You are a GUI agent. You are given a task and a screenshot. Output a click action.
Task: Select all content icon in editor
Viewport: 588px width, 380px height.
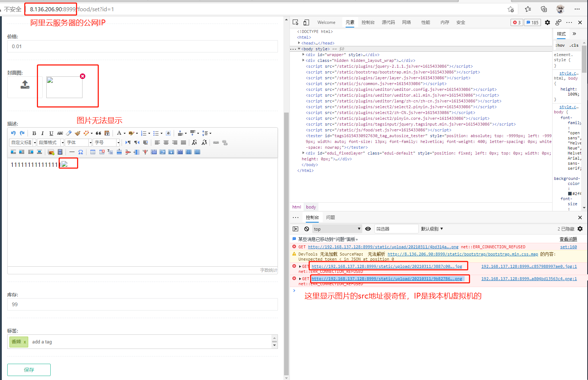(x=168, y=133)
